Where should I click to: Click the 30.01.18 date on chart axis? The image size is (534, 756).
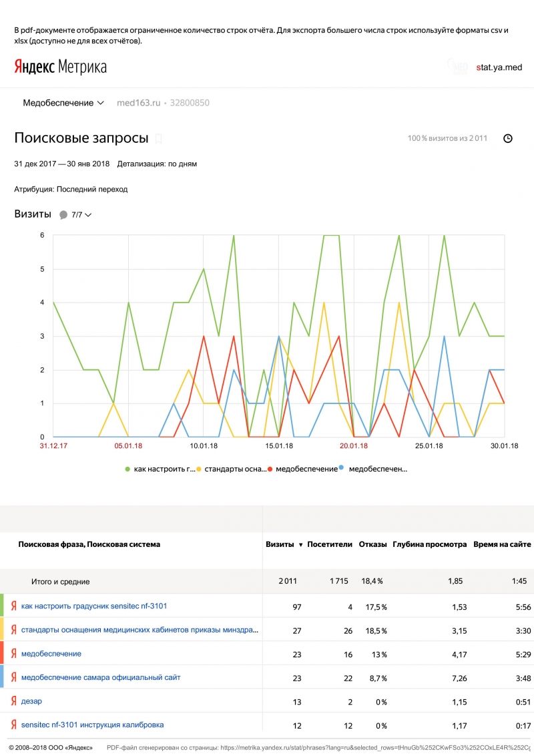505,446
